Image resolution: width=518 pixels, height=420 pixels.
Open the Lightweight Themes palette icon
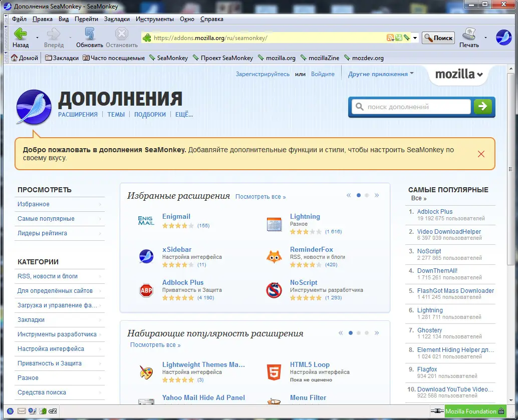point(146,372)
